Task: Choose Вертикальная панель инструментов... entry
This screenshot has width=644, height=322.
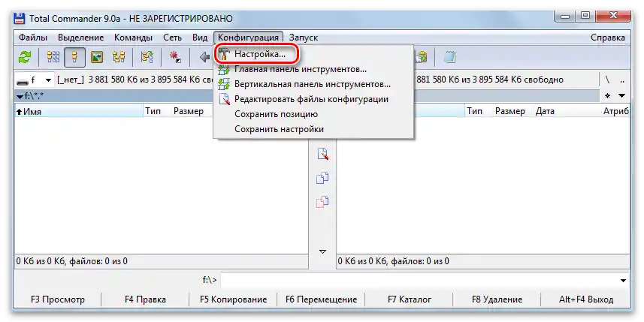Action: pos(313,84)
